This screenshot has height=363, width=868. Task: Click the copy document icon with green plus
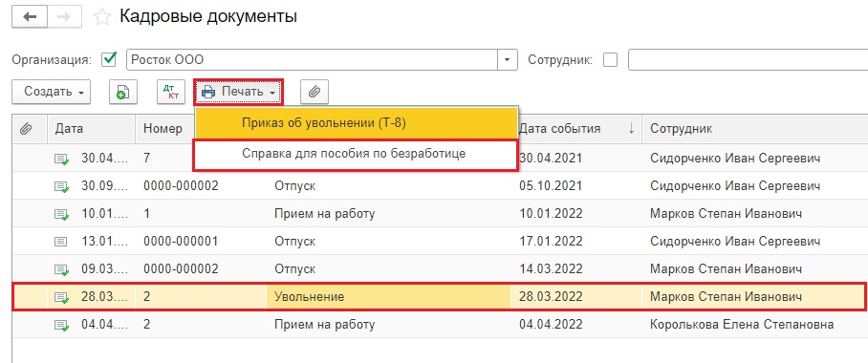click(122, 92)
